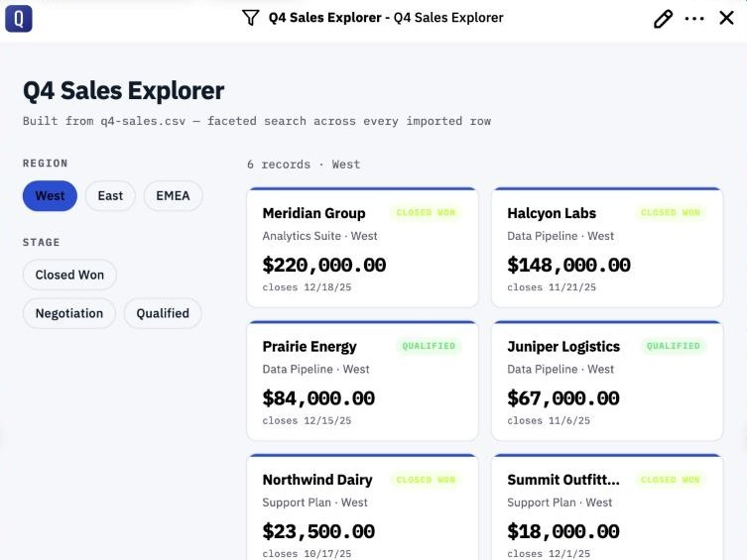Click Qualified badge on Juniper Logistics
747x560 pixels.
pyautogui.click(x=674, y=346)
